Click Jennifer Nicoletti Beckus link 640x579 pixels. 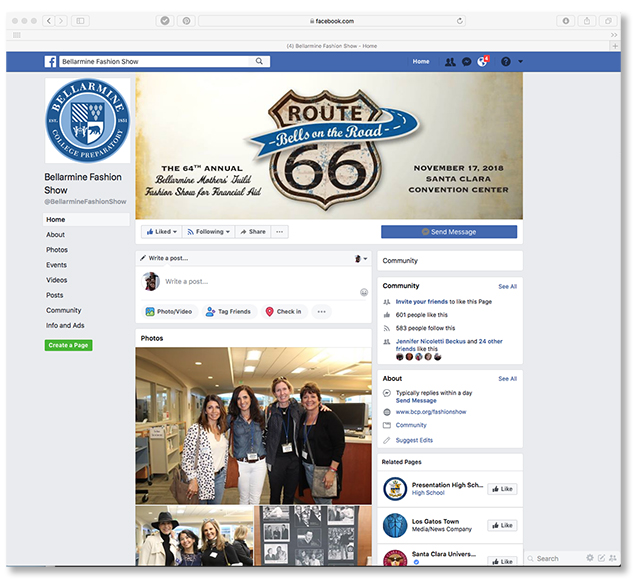(431, 341)
